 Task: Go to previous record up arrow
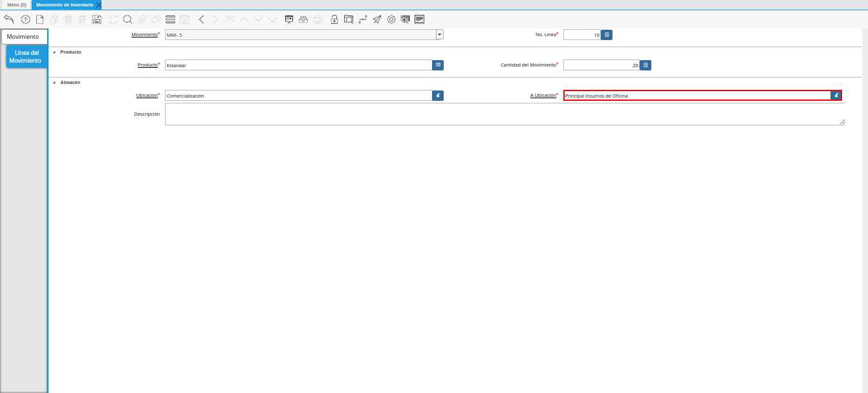[x=244, y=19]
